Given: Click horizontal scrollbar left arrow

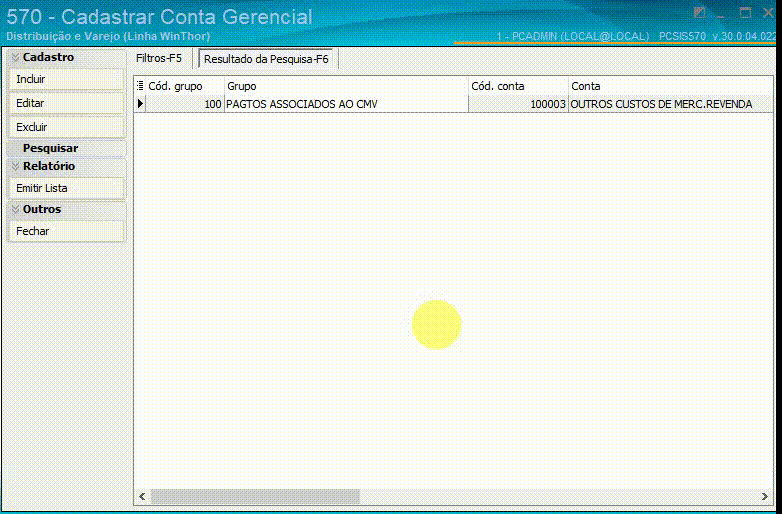Looking at the screenshot, I should (142, 496).
